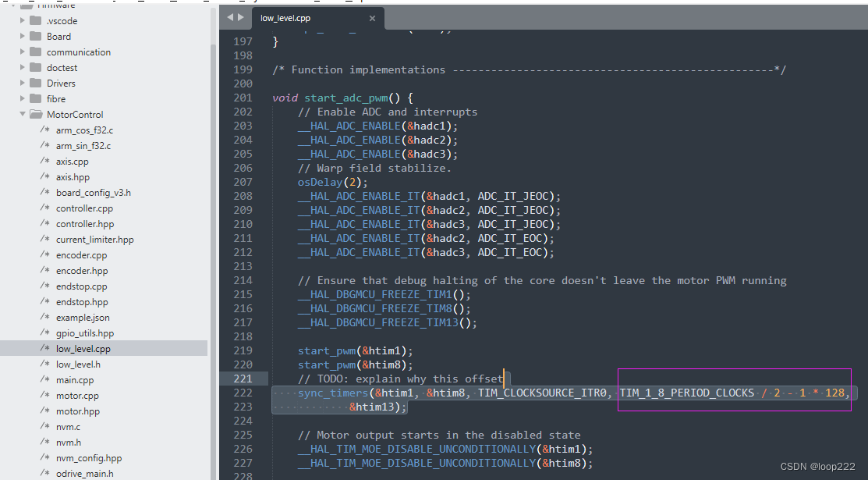
Task: Click __HAL_ADC_ENABLE(&hadc1) line
Action: [x=377, y=126]
